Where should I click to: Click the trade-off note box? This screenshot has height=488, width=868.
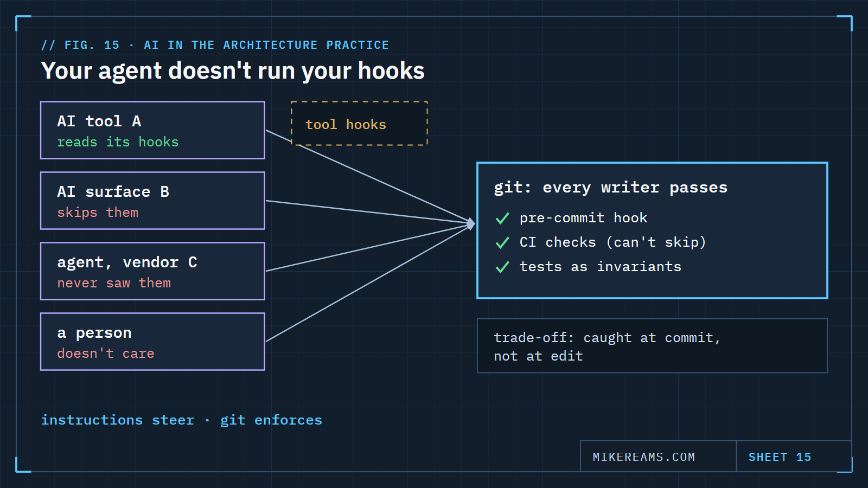[652, 346]
